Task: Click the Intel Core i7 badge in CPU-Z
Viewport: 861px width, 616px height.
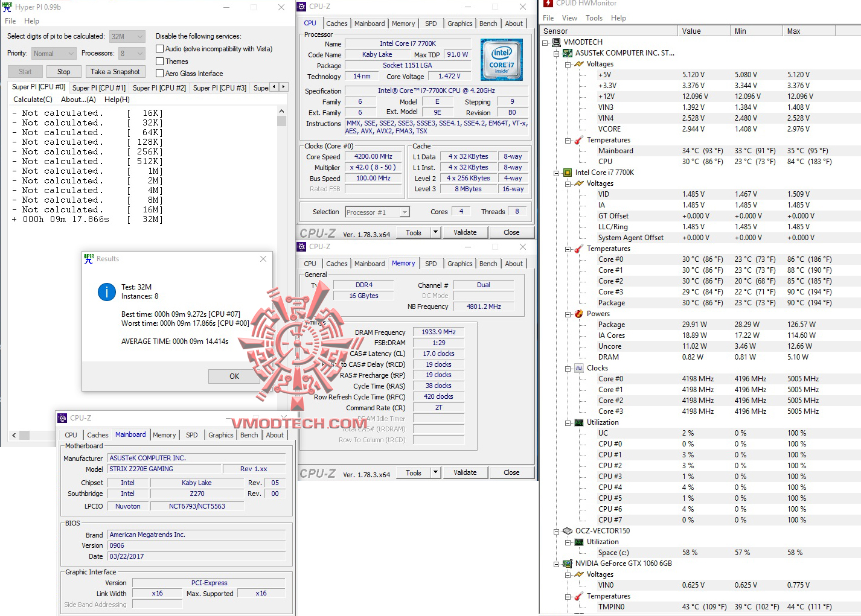Action: tap(502, 59)
